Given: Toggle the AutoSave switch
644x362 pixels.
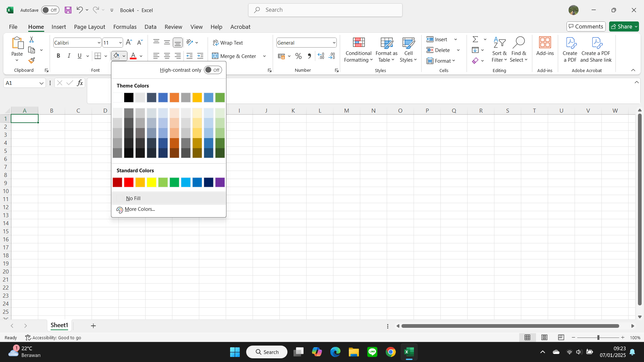Looking at the screenshot, I should pyautogui.click(x=50, y=10).
